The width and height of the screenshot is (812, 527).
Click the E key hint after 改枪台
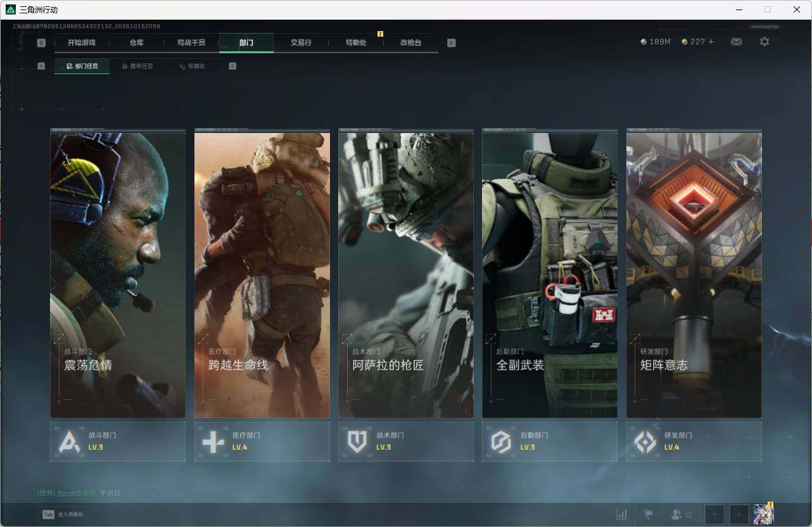pyautogui.click(x=451, y=43)
